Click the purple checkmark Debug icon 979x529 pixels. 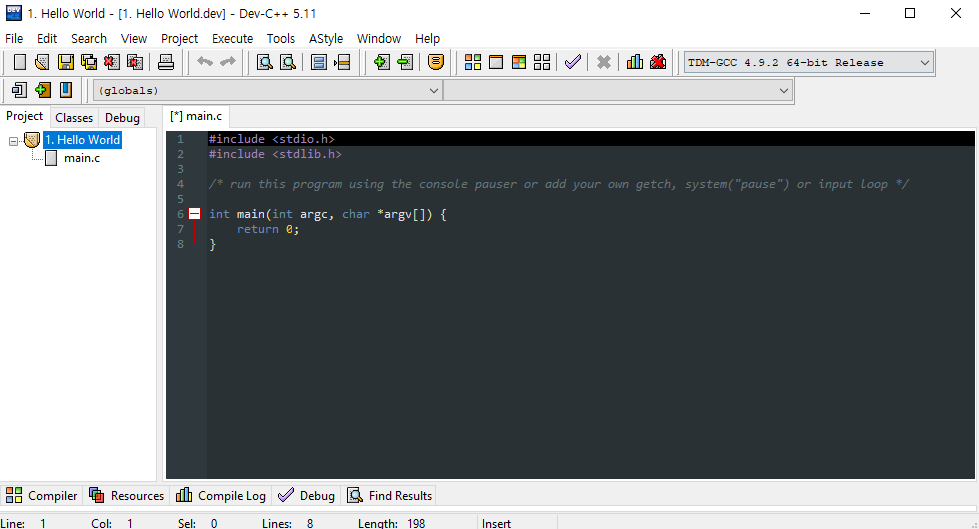click(x=573, y=62)
